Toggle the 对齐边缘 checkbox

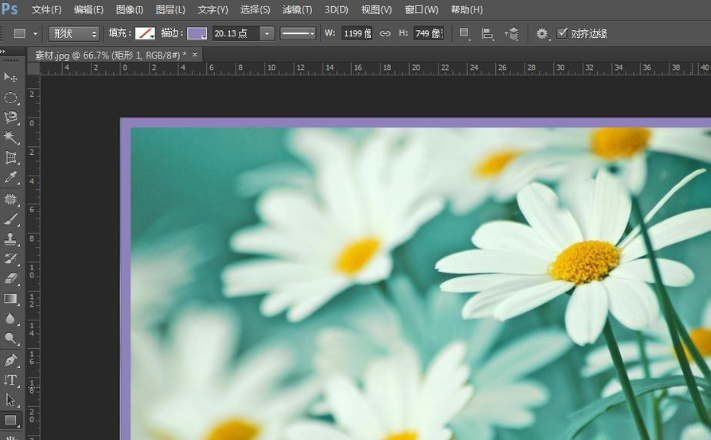[x=562, y=33]
